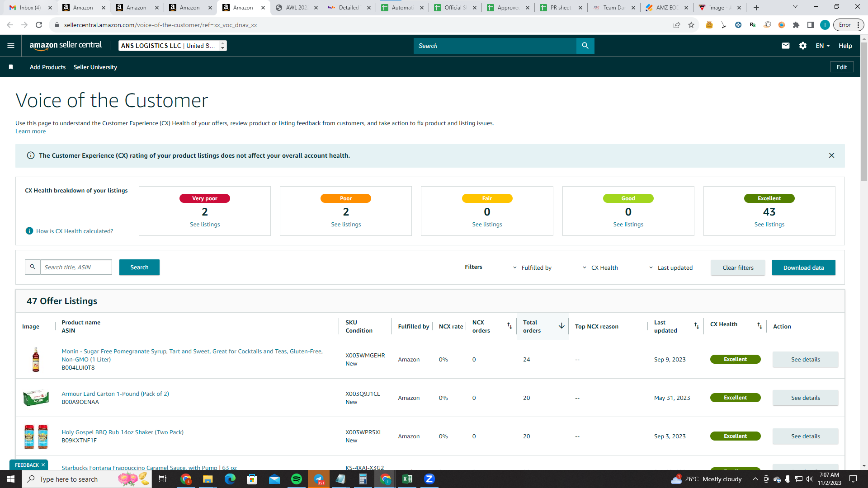The height and width of the screenshot is (488, 868).
Task: Open the ANS LOGISTICS LLC account selector
Action: coord(173,46)
